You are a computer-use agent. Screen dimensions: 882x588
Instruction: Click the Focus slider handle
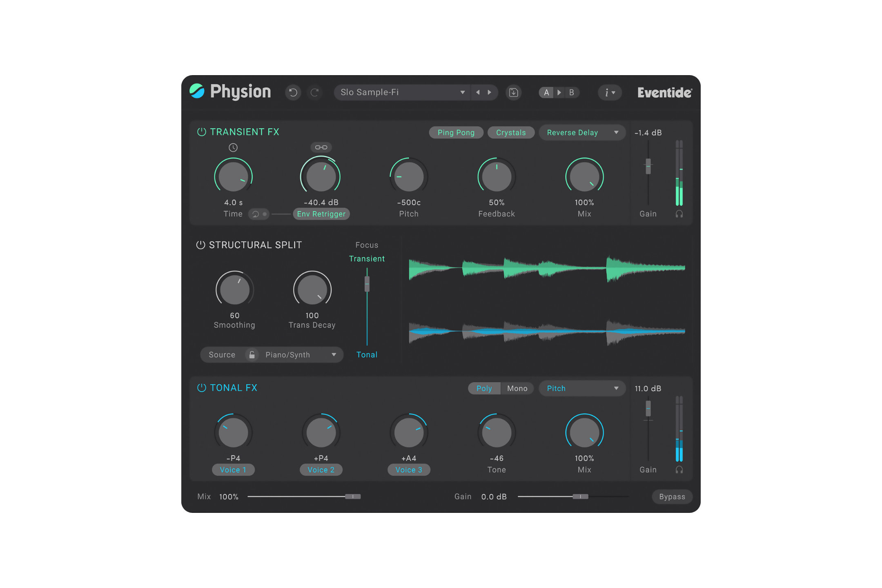(x=367, y=283)
